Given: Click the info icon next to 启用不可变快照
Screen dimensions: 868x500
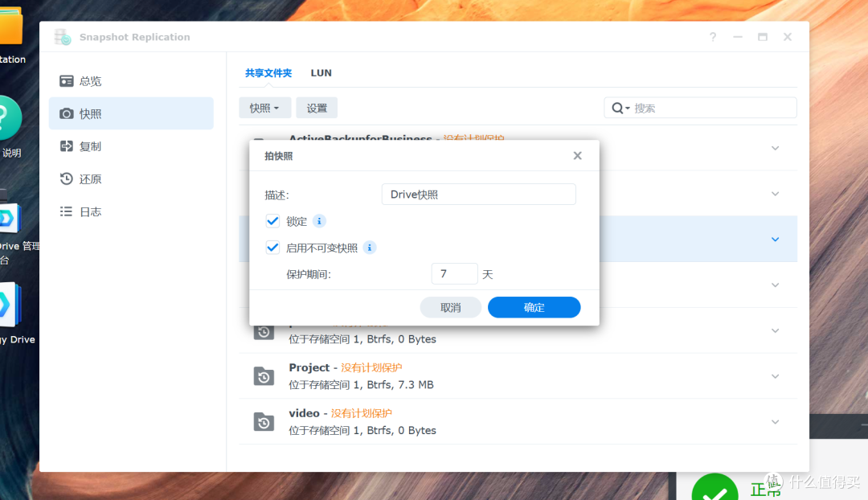Looking at the screenshot, I should pos(370,248).
